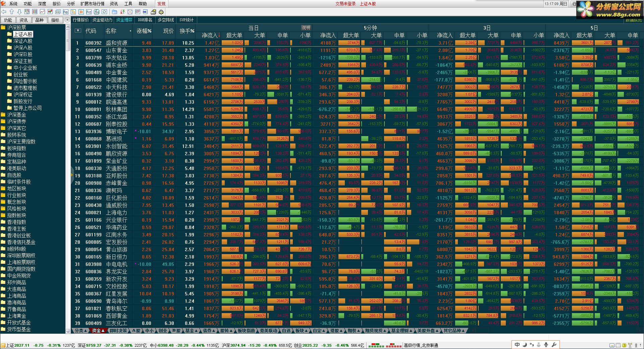Click the up arrow toolbar icon
Image resolution: width=644 pixels, height=349 pixels.
coord(12,12)
